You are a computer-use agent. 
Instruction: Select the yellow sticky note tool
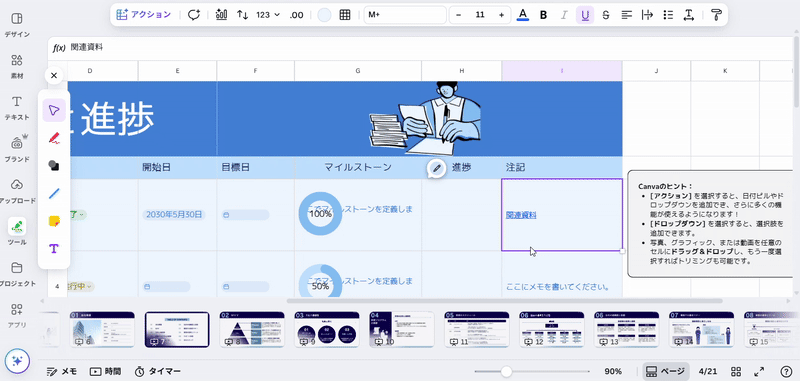point(54,221)
